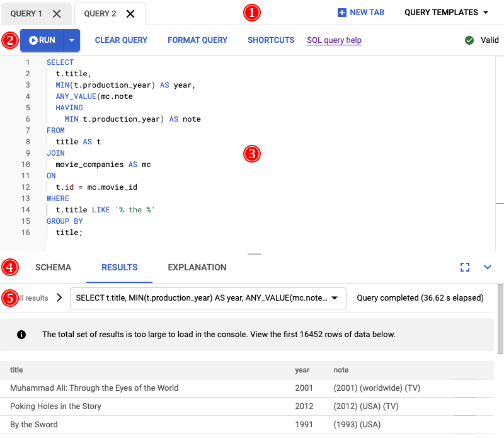The width and height of the screenshot is (504, 438).
Task: Click CLEAR QUERY to empty the editor
Action: tap(121, 40)
